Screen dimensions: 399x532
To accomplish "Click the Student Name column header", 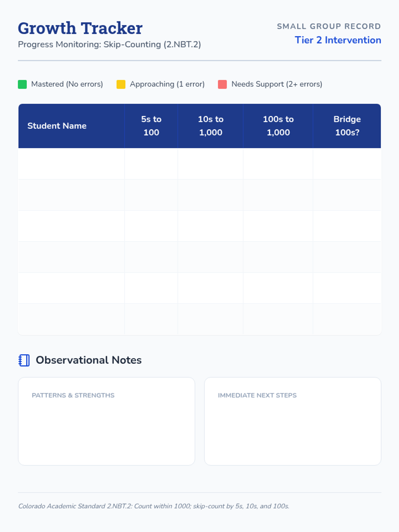I will (x=57, y=126).
